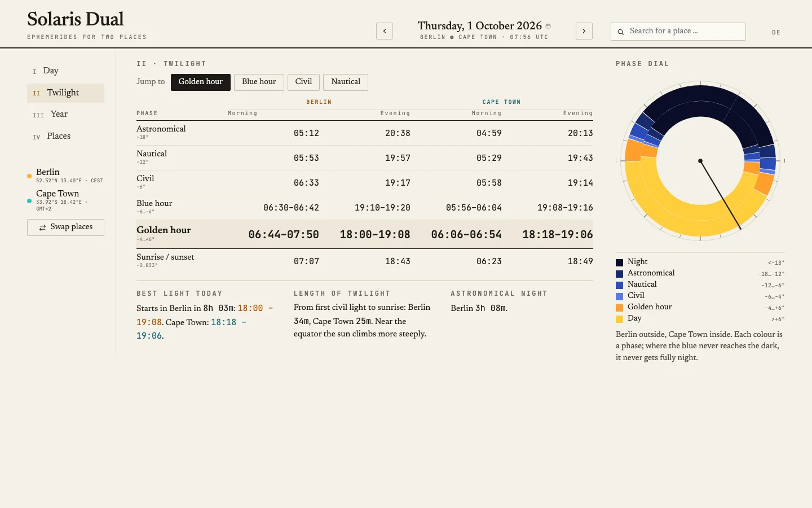Screen dimensions: 812x508
Task: Select Cape Town in the sidebar places list
Action: click(65, 200)
